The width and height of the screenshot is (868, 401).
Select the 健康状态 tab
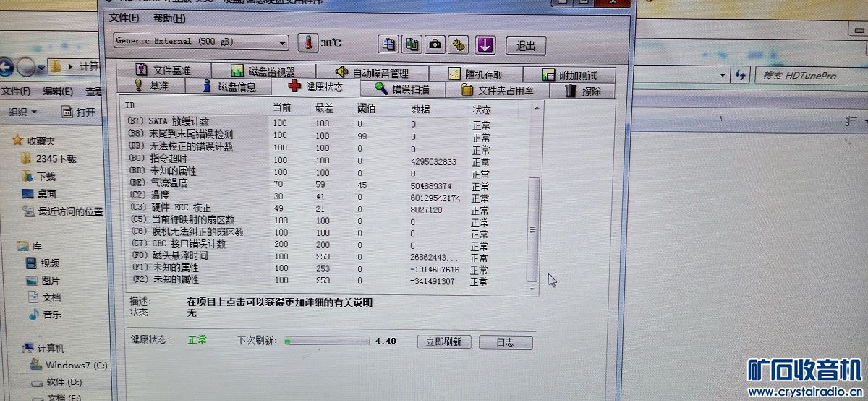[315, 87]
